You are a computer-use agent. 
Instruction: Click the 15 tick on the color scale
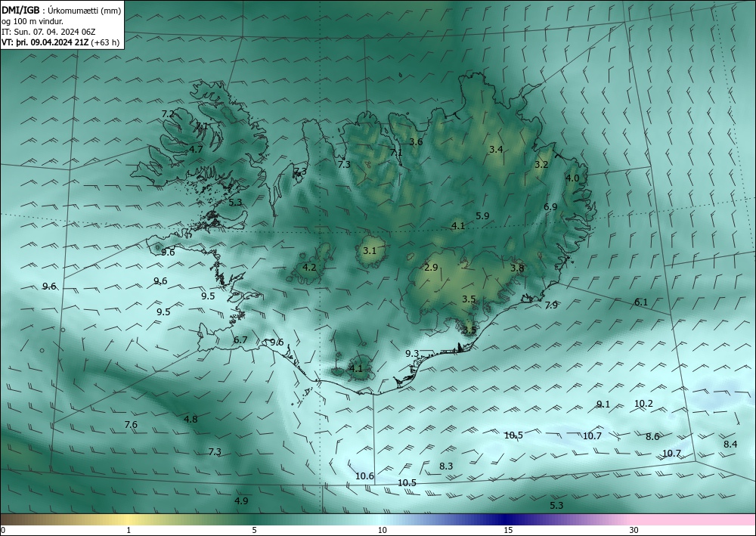[508, 530]
